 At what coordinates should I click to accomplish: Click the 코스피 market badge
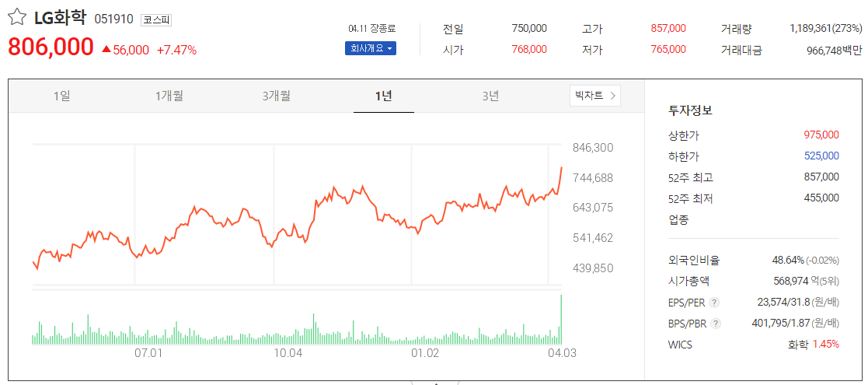(157, 20)
